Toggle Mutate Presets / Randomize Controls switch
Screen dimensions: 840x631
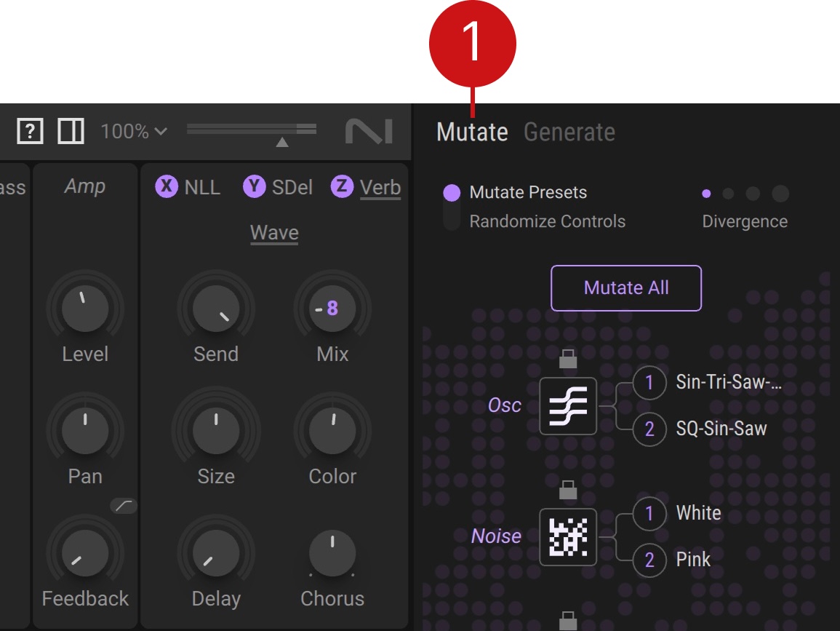(x=452, y=207)
